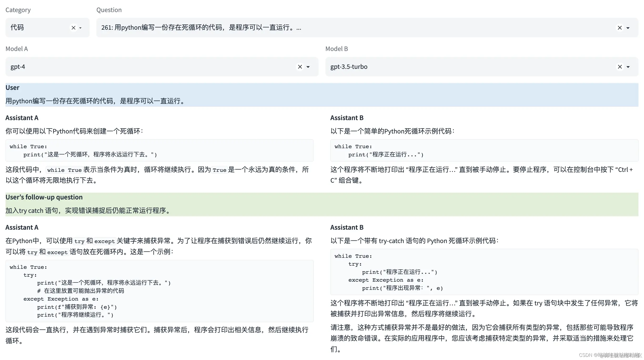Clear the selected question 261
Image resolution: width=644 pixels, height=360 pixels.
point(620,27)
